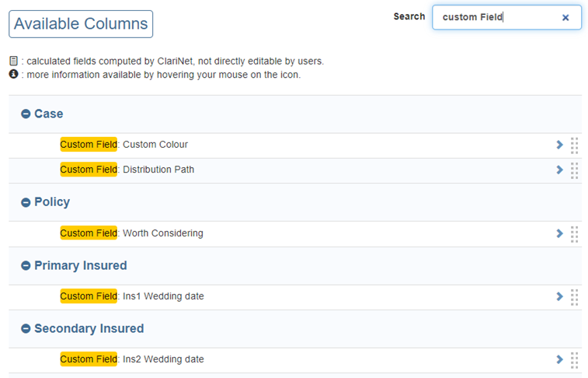Click the add arrow for Distribution Path
This screenshot has width=588, height=378.
click(559, 170)
